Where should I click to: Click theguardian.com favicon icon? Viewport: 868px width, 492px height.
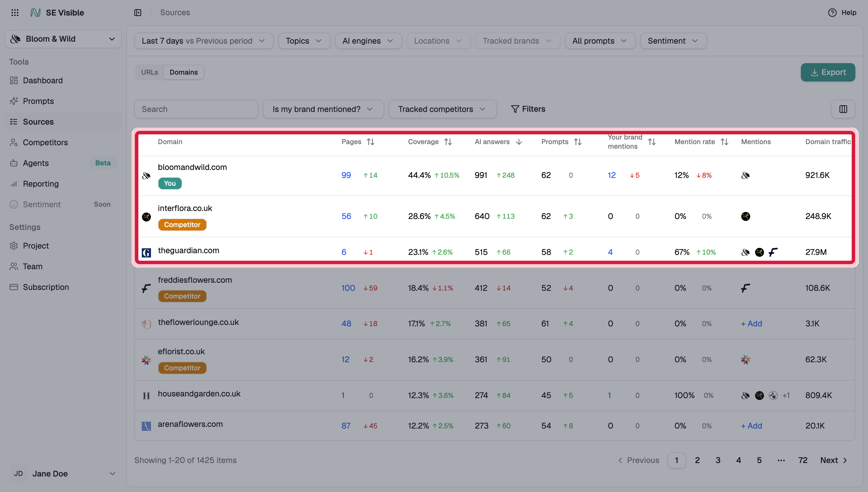coord(146,252)
